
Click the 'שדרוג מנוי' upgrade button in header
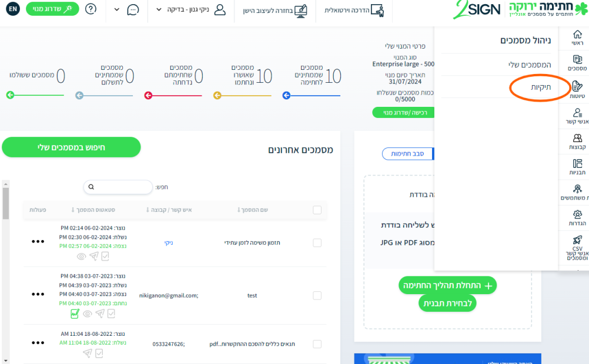point(52,9)
